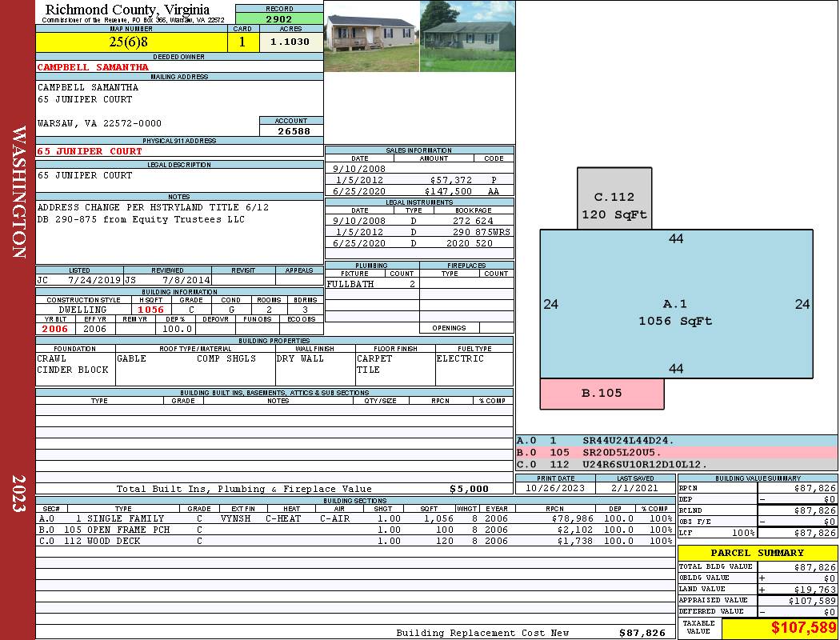
Task: Select mailing city line WARSAW, VA 22572-0000
Action: 99,123
